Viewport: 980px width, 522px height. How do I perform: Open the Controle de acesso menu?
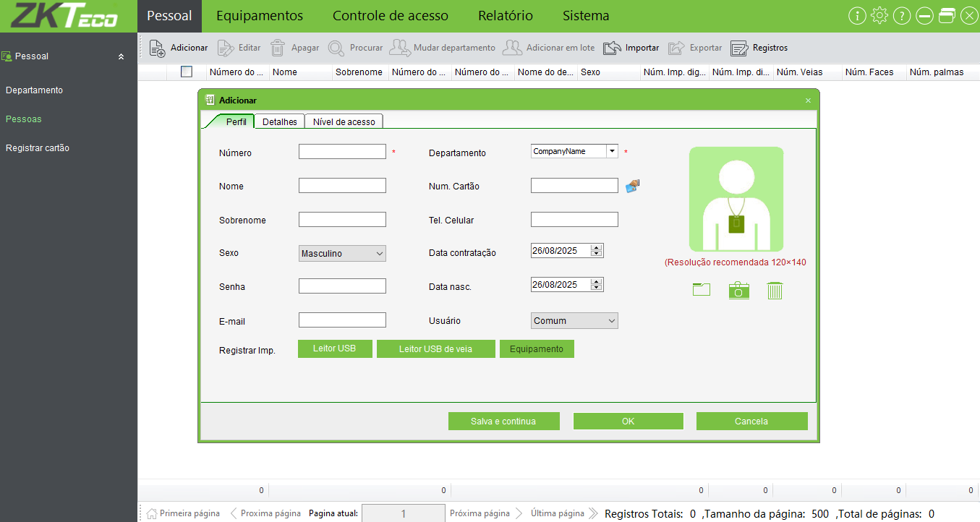390,16
